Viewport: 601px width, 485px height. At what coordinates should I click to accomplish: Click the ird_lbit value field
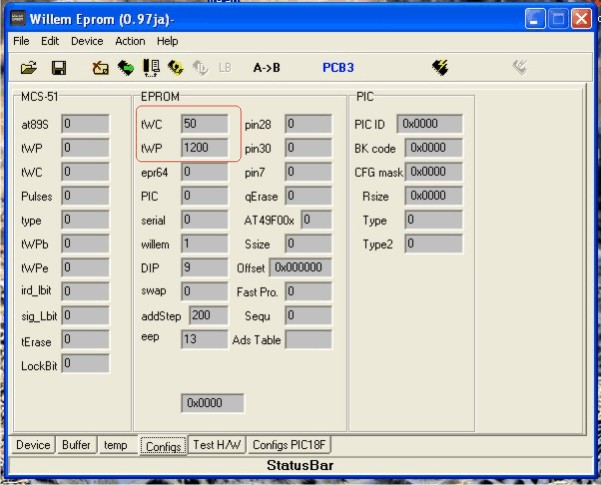[85, 291]
